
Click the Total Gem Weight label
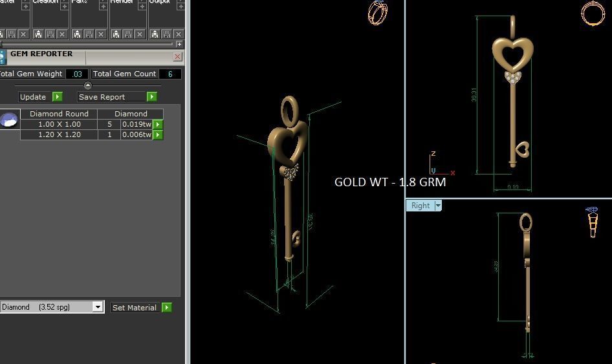[x=31, y=74]
